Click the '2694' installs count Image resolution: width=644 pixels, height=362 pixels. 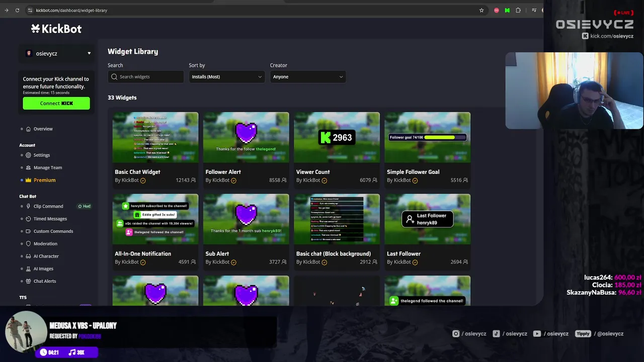point(456,262)
